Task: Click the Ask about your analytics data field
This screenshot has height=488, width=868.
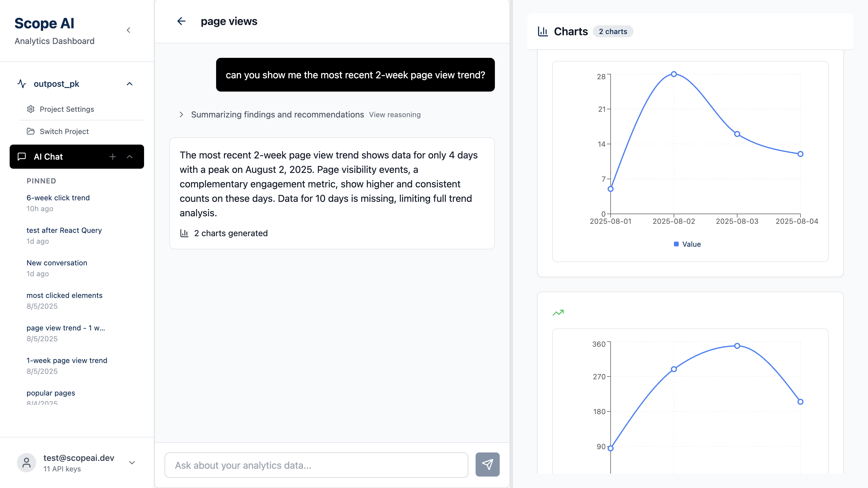Action: (x=316, y=465)
